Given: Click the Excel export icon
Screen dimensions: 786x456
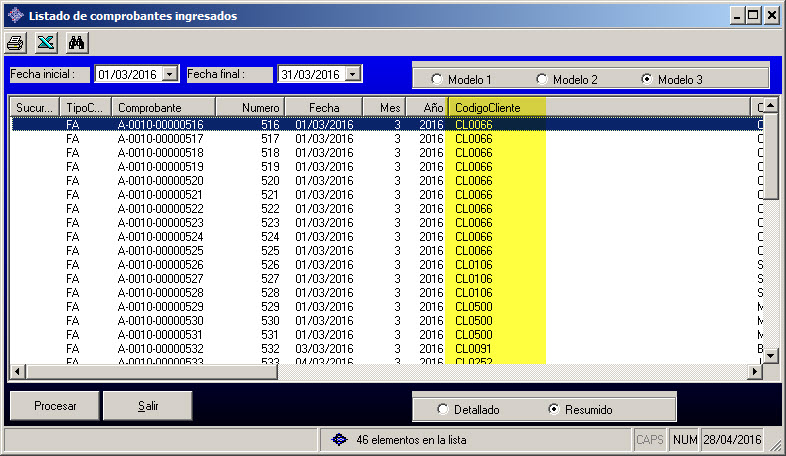Looking at the screenshot, I should coord(45,43).
